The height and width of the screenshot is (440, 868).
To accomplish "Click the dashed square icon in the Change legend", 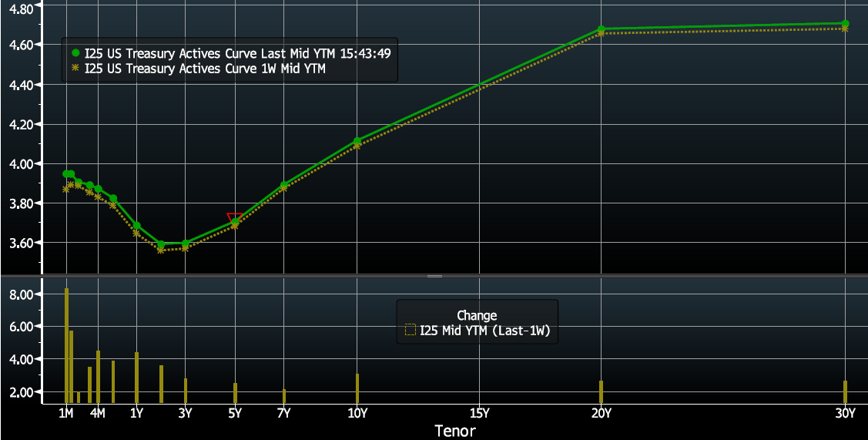I will pyautogui.click(x=411, y=331).
